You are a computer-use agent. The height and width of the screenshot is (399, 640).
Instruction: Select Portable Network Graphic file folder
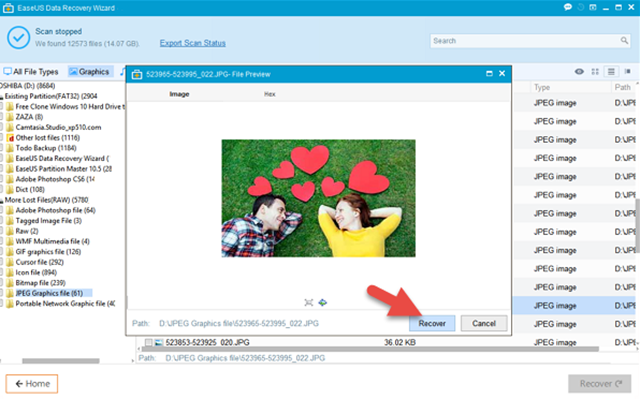pos(65,304)
